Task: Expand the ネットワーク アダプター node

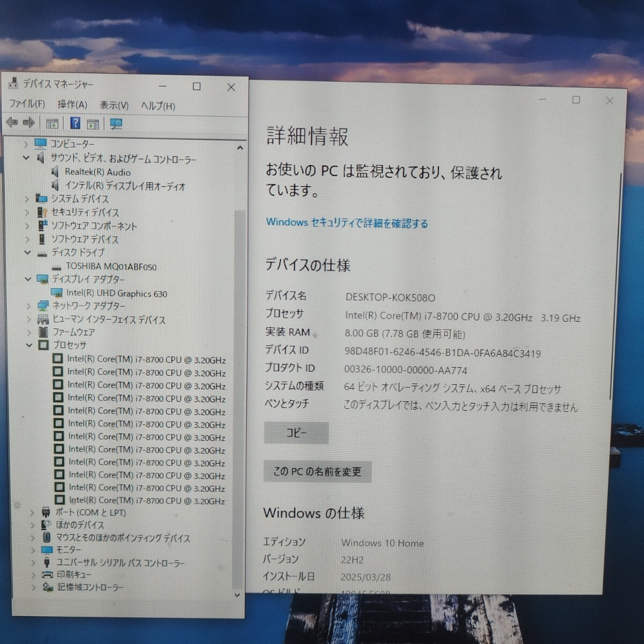Action: (28, 306)
